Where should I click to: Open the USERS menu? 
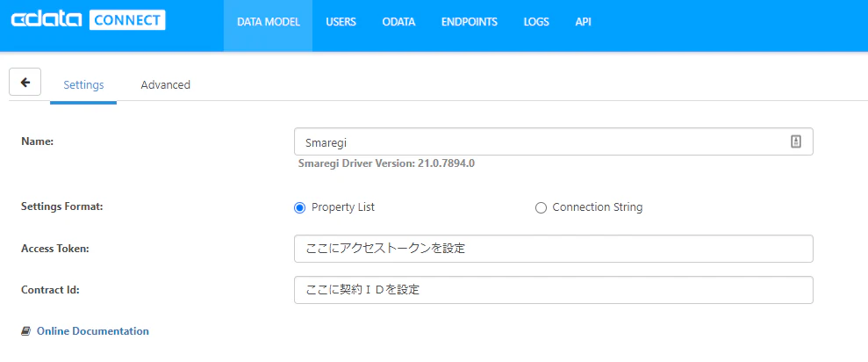click(x=341, y=22)
